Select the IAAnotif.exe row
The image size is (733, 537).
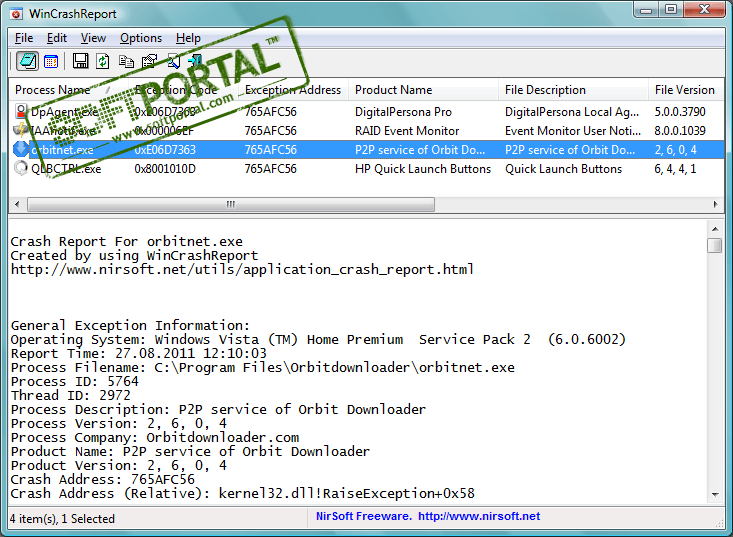(x=367, y=131)
